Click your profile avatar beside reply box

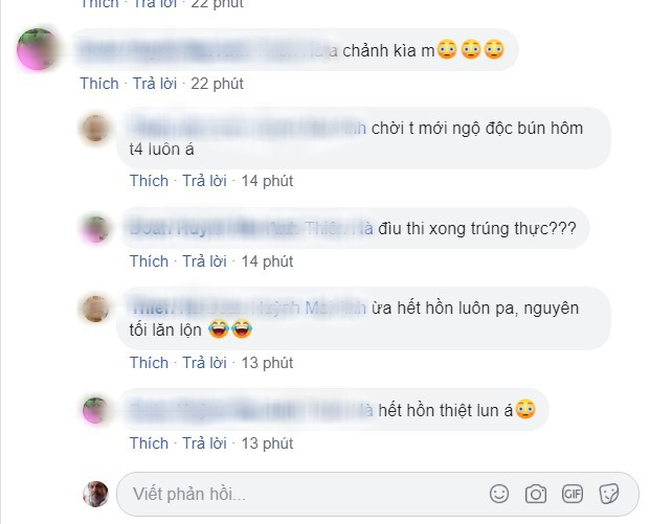pyautogui.click(x=96, y=494)
